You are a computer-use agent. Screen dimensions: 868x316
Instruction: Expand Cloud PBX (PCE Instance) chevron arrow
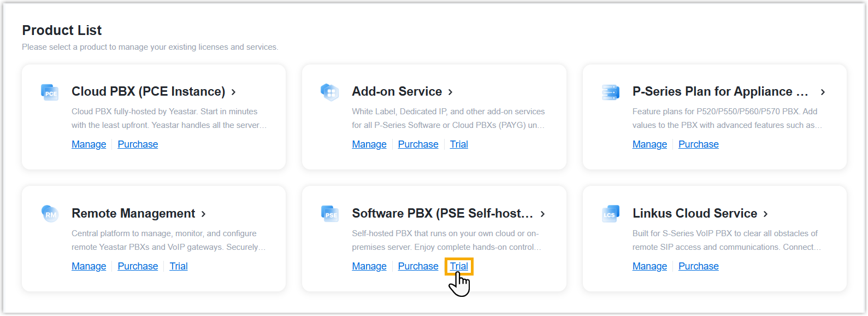point(234,92)
